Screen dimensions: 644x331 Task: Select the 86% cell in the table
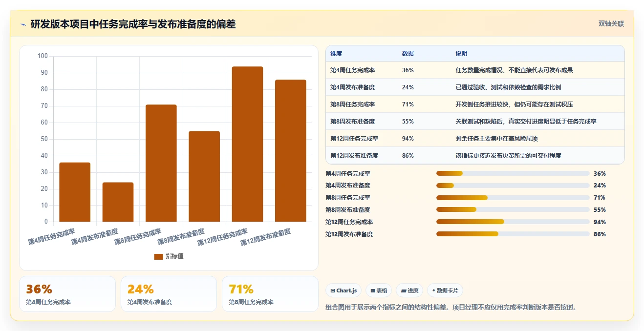tap(408, 156)
